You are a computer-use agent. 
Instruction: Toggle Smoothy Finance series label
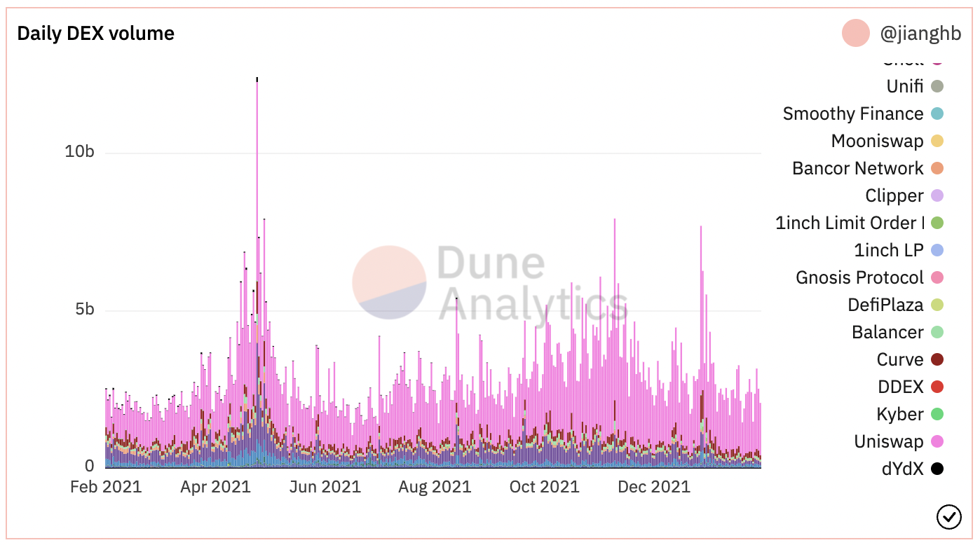[x=853, y=114]
